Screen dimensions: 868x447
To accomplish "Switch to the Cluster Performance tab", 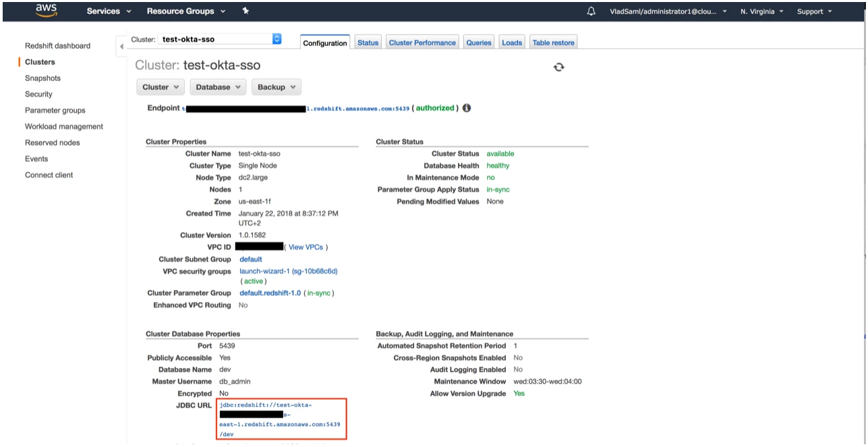I will click(422, 42).
